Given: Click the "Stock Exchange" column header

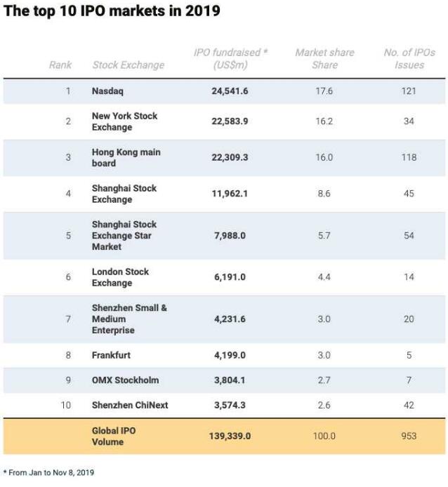Looking at the screenshot, I should tap(128, 65).
